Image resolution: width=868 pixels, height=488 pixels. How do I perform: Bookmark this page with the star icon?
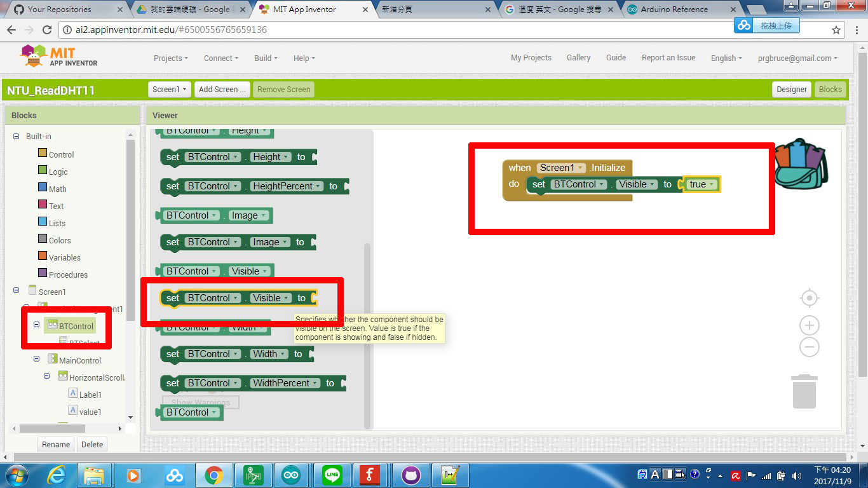tap(836, 30)
